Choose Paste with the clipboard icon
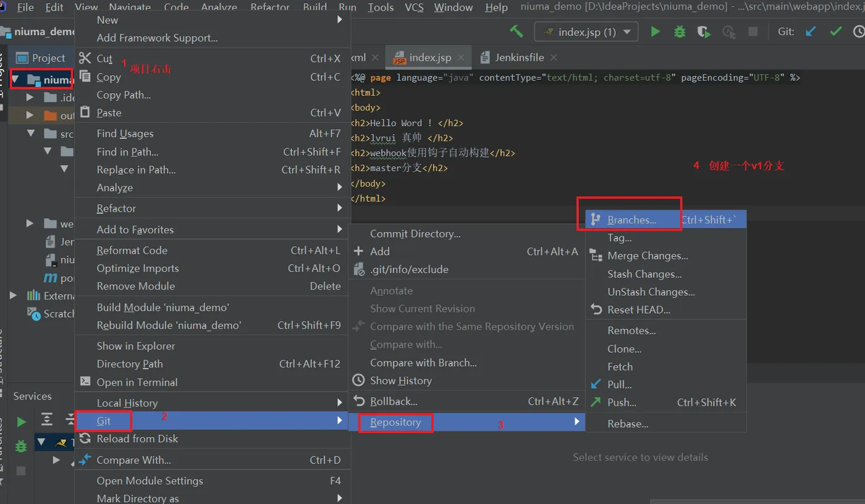Screen dimensions: 865x504 213,112
